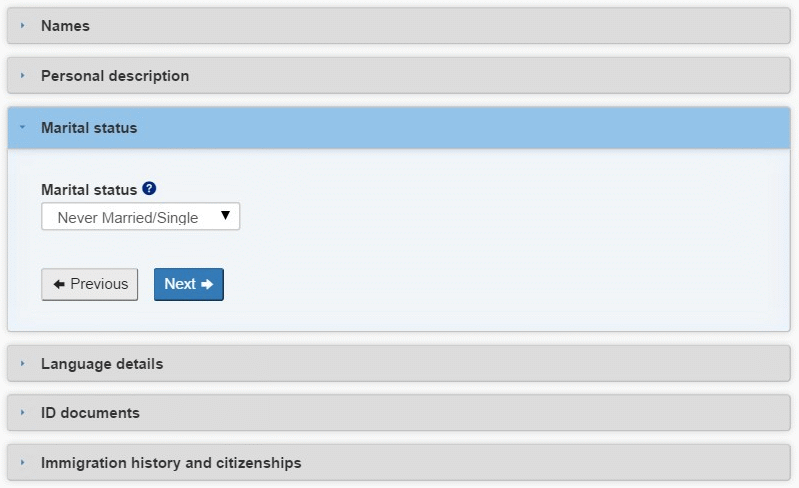Click the triangle icon beside ID documents
This screenshot has width=799, height=488.
(x=22, y=412)
